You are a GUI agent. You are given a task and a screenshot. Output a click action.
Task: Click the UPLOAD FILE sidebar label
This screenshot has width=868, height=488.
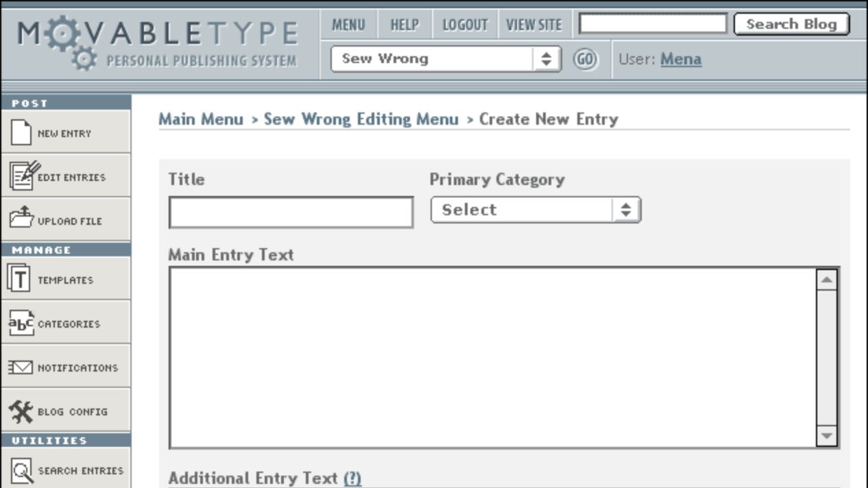tap(69, 221)
